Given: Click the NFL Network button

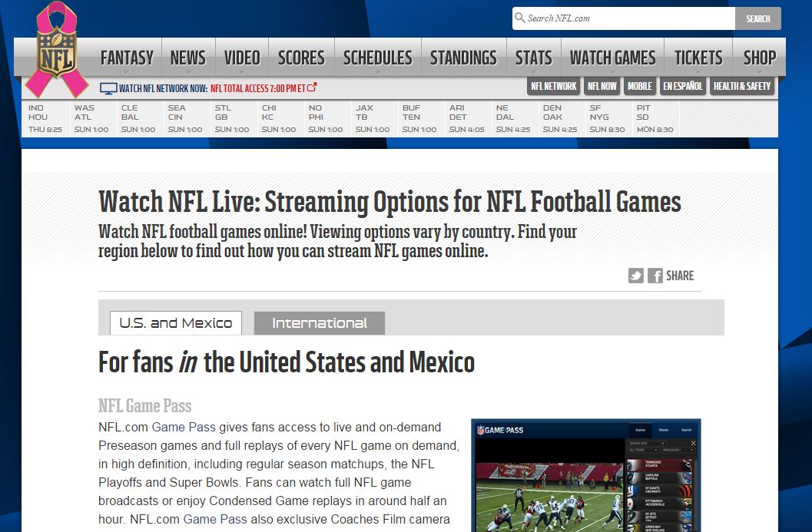Looking at the screenshot, I should 554,87.
